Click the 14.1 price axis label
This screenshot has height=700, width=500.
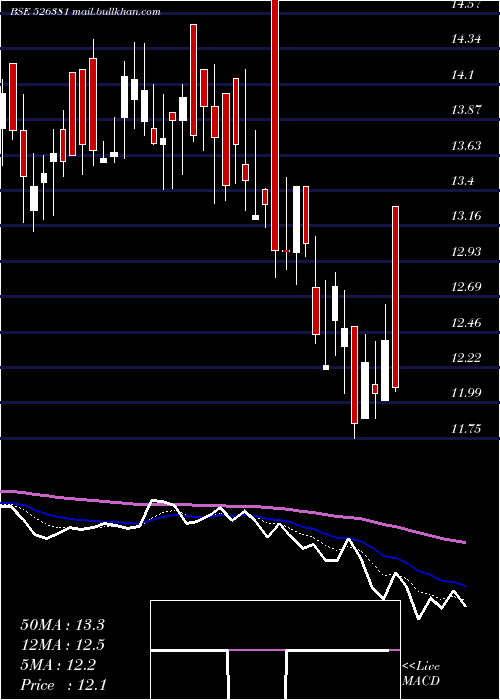[462, 75]
